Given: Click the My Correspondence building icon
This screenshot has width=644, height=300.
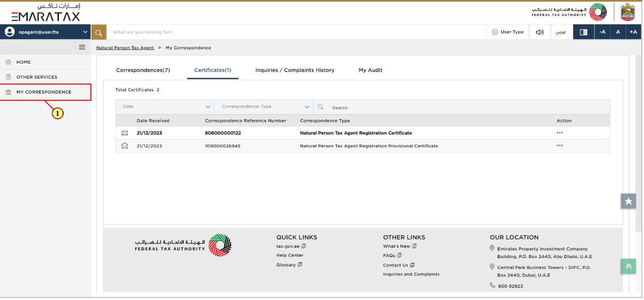Looking at the screenshot, I should pyautogui.click(x=8, y=92).
